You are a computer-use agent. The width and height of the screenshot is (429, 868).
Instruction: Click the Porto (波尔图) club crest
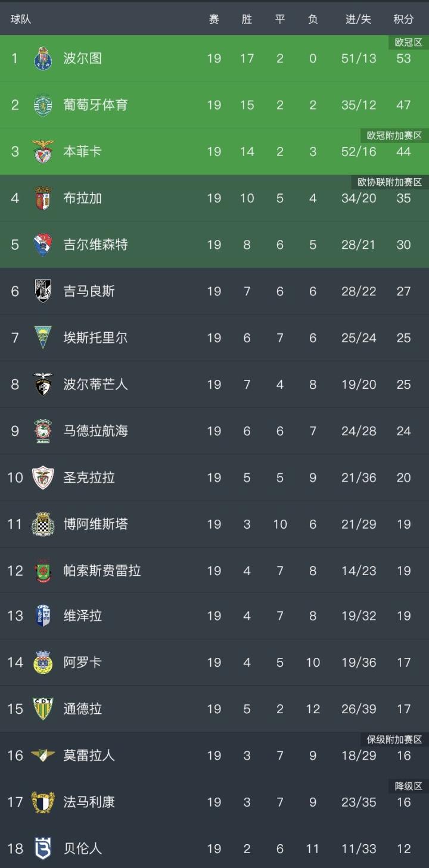[x=43, y=58]
